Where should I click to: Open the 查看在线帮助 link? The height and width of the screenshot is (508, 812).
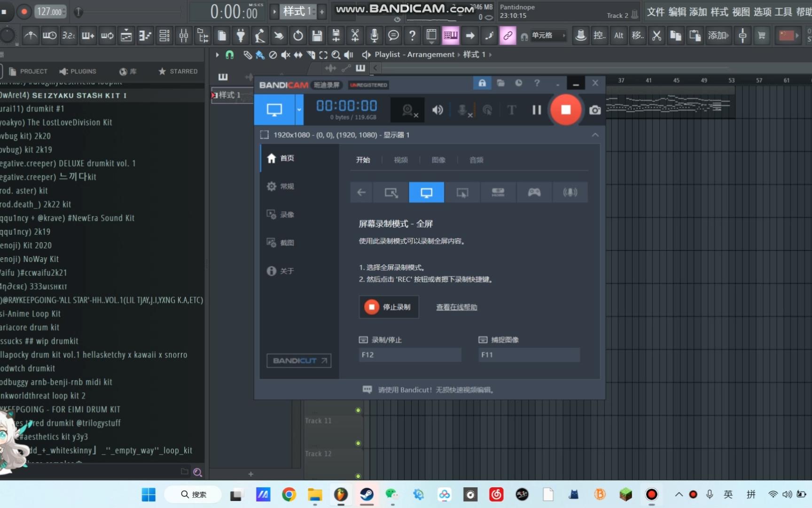pyautogui.click(x=457, y=307)
